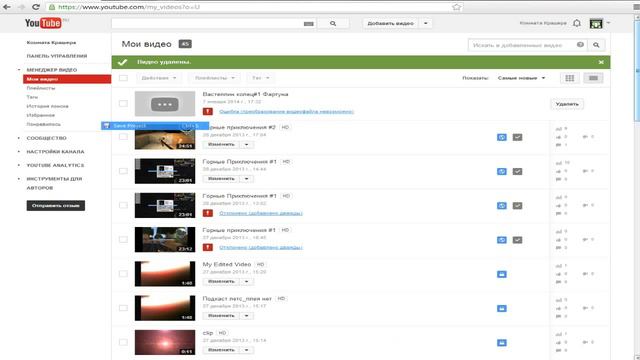The width and height of the screenshot is (640, 360).
Task: Click the blue privacy icon for clip video
Action: (x=502, y=343)
